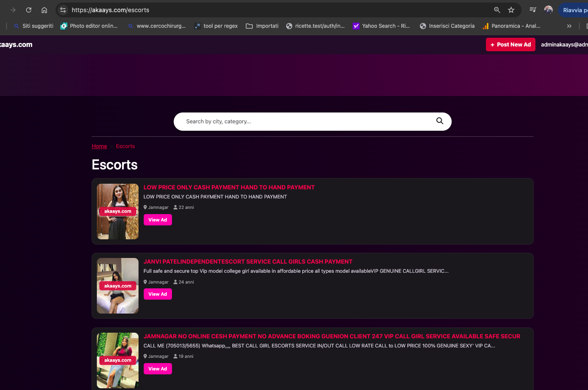Click the Search by city, category field
588x390 pixels.
point(304,122)
